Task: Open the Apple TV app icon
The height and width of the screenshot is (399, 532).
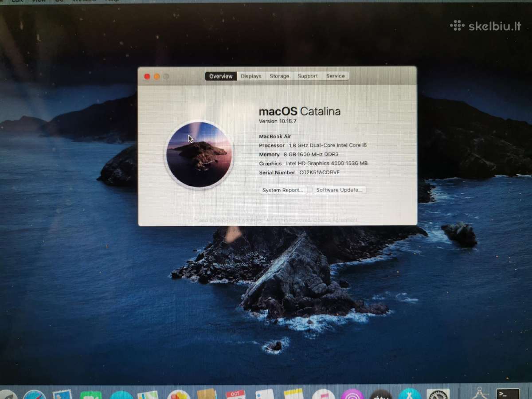Action: pos(381,394)
